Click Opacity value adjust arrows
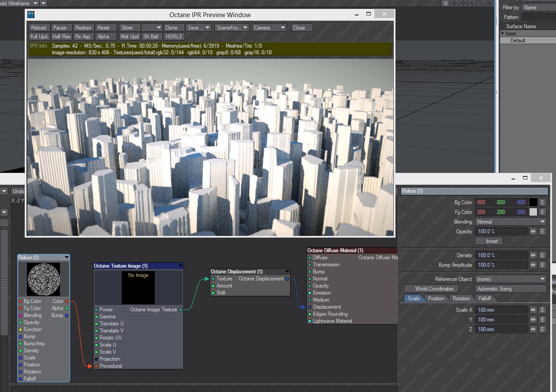Viewport: 556px width, 392px height. coord(533,231)
